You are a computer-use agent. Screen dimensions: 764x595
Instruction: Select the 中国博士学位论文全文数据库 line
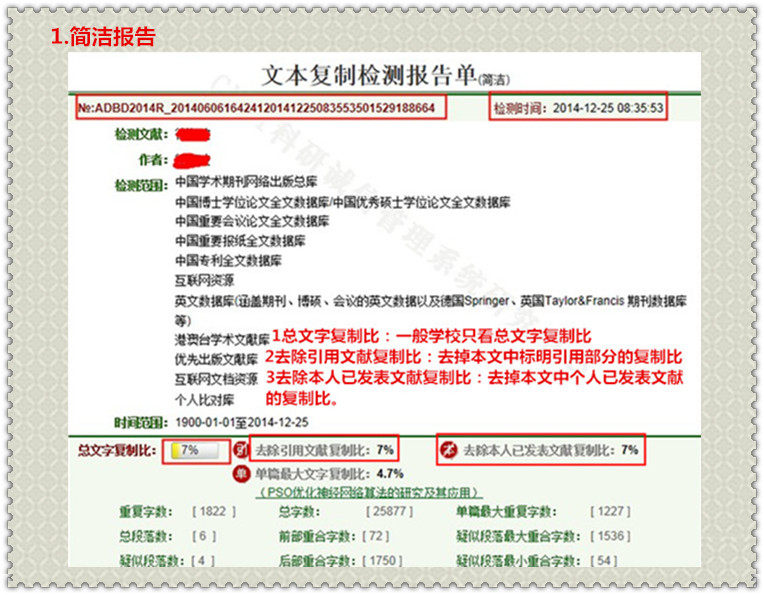[x=343, y=202]
